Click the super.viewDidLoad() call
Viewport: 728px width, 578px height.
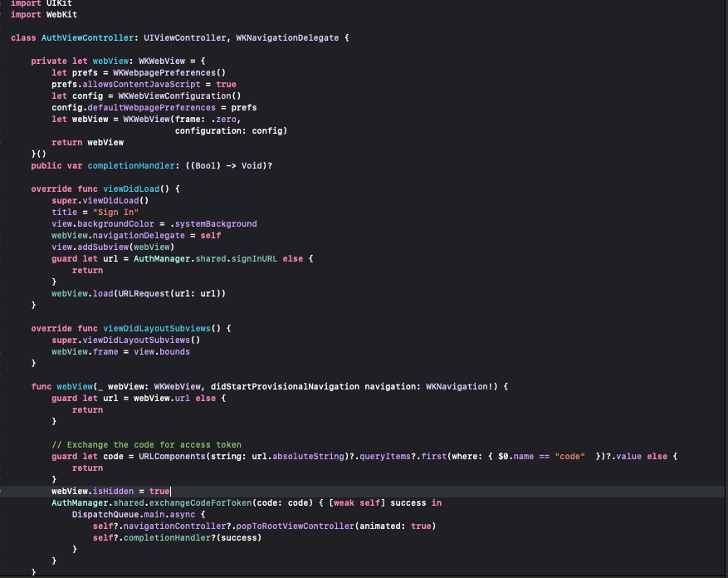[100, 200]
